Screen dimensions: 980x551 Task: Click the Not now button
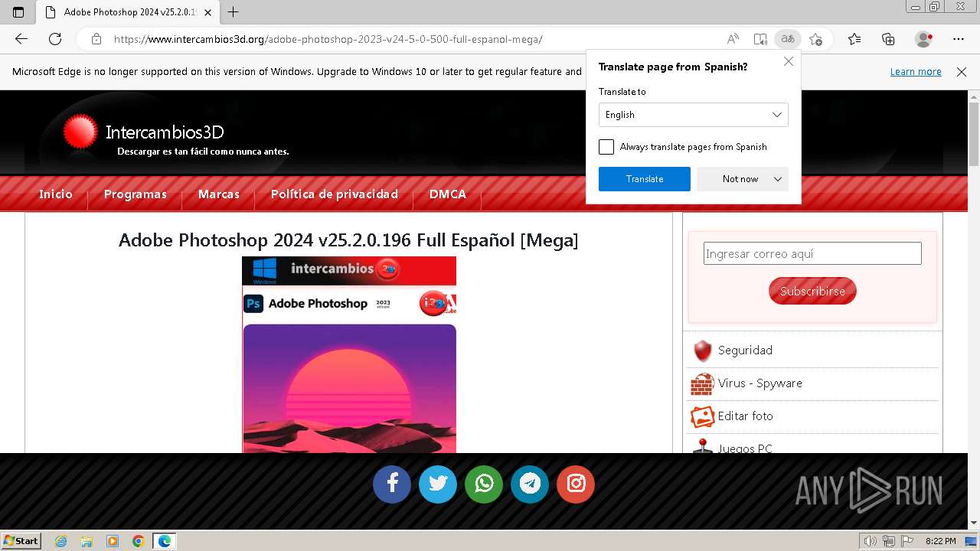point(740,179)
